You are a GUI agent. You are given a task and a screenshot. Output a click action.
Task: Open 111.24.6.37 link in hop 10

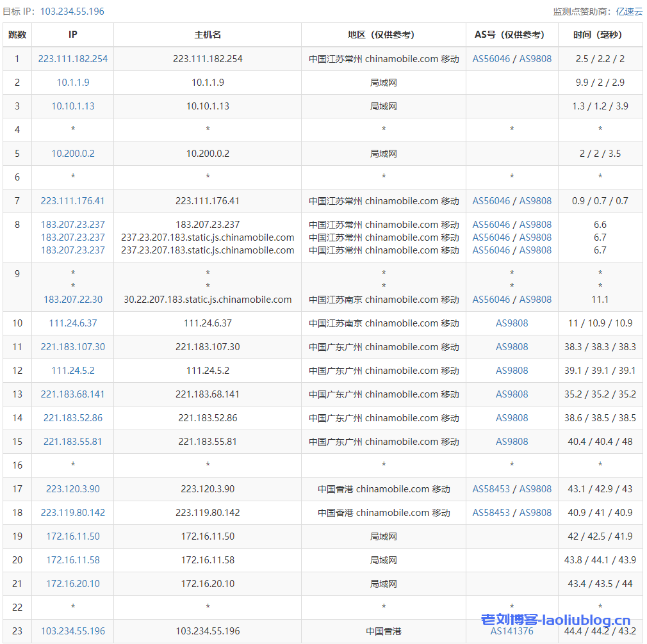click(x=72, y=323)
